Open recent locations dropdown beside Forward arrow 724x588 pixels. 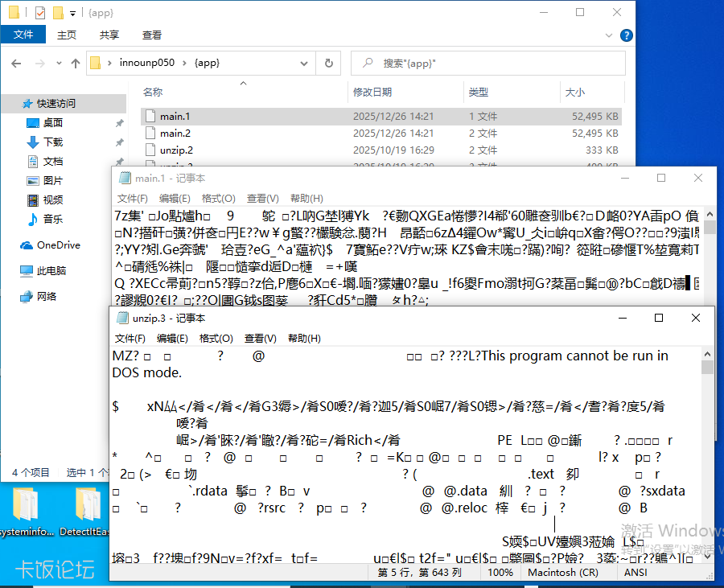tap(57, 64)
